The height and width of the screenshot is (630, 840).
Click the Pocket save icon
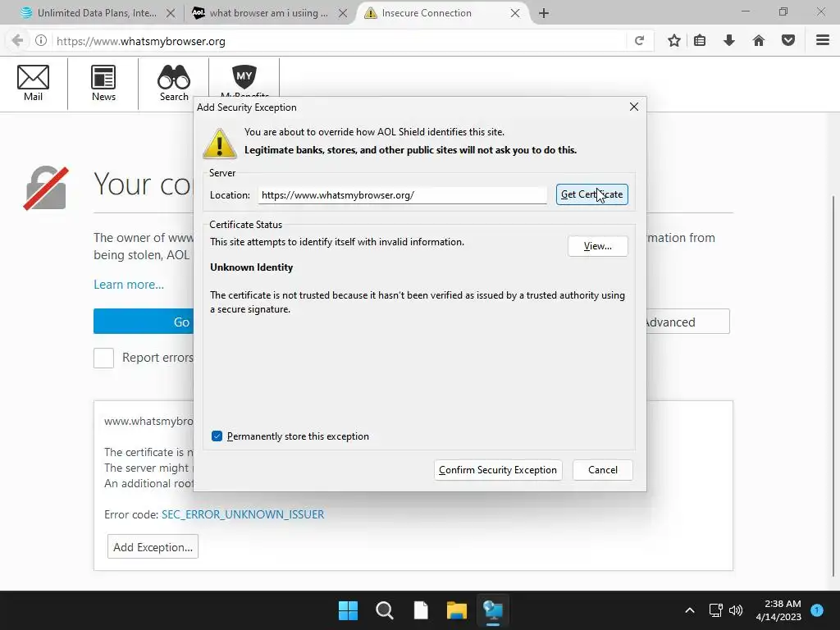pyautogui.click(x=788, y=41)
